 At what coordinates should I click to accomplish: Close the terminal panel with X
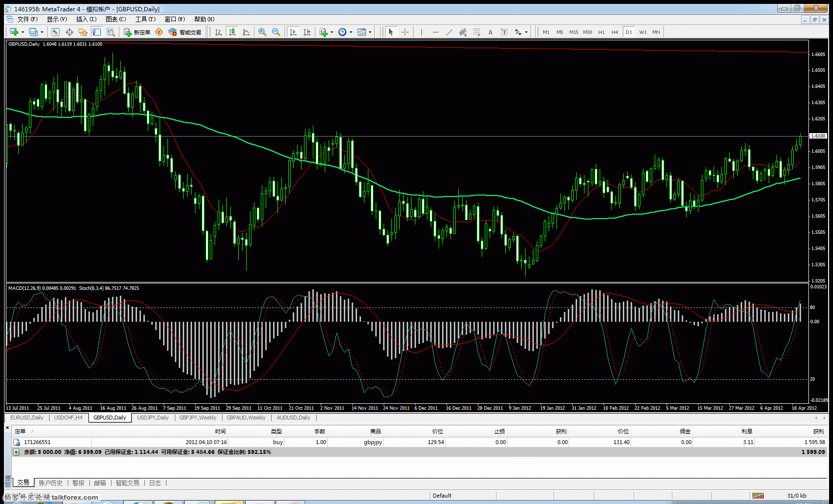tap(7, 428)
